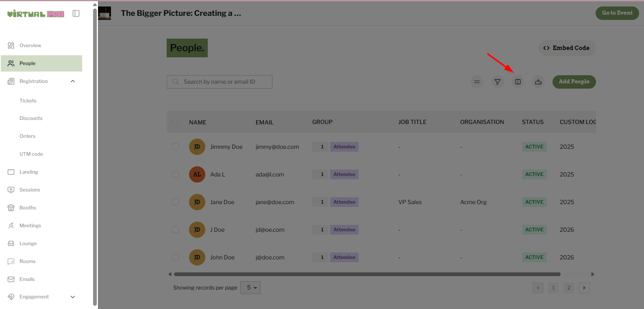Go to next page arrow
Image resolution: width=644 pixels, height=309 pixels.
click(584, 288)
